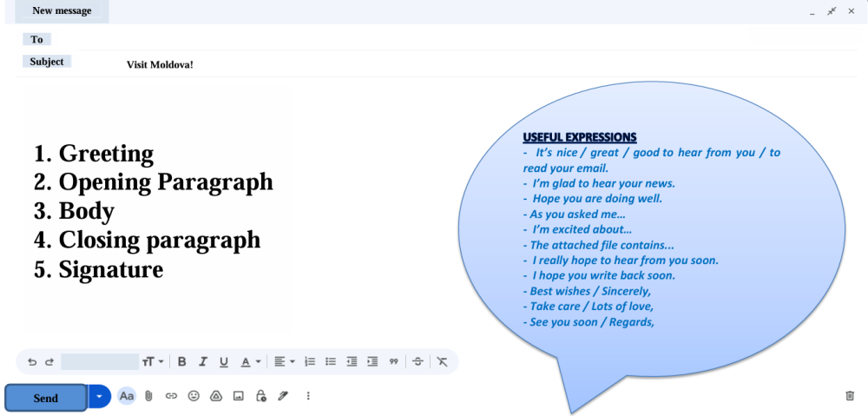Insert a numbered list
Viewport: 868px width, 416px height.
point(310,361)
